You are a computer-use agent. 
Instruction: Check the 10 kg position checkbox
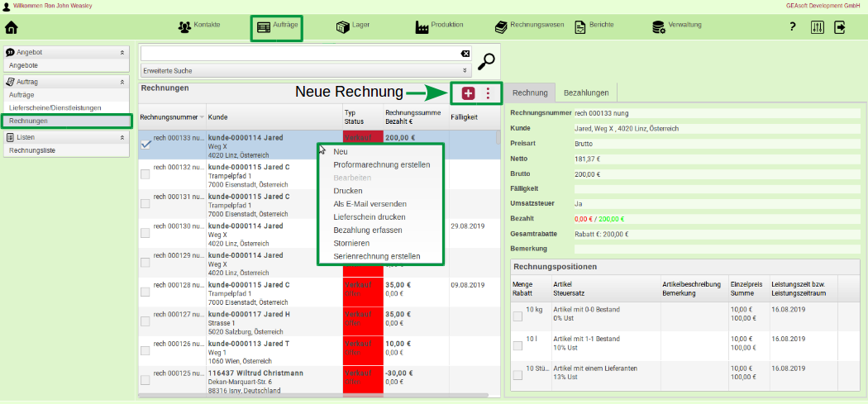tap(517, 316)
